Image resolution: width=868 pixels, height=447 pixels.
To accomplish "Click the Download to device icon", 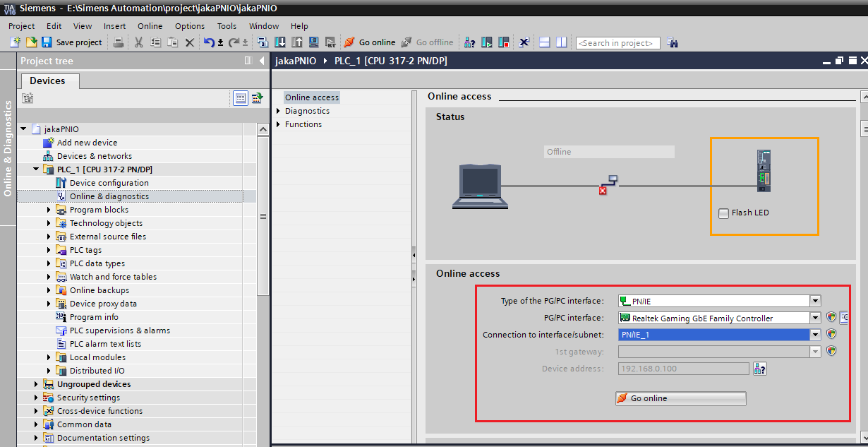I will [x=280, y=42].
